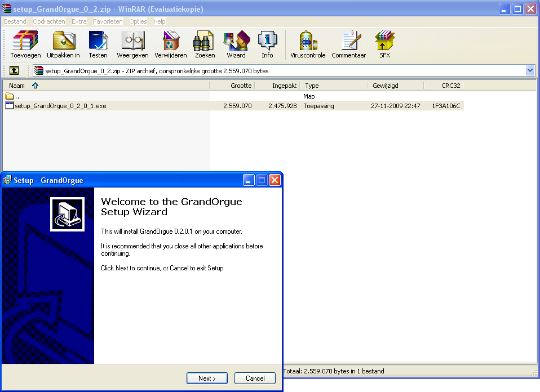Go up one folder level icon

[x=14, y=70]
